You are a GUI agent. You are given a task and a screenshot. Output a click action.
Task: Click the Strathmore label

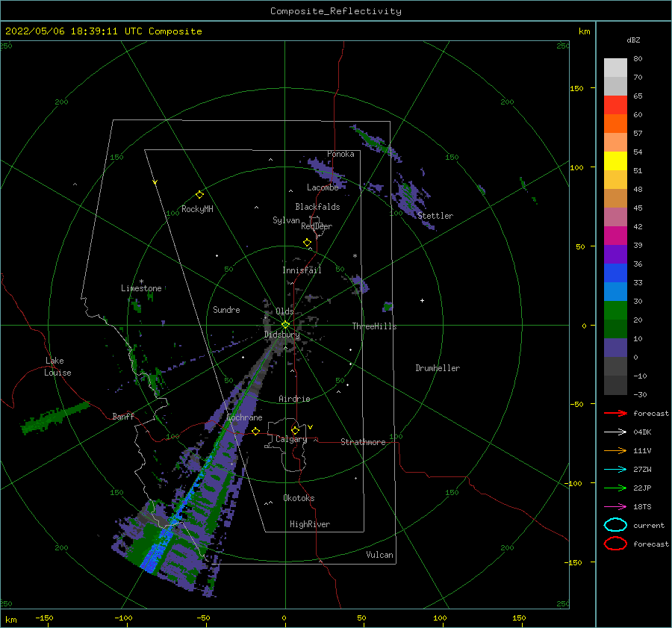pos(363,442)
